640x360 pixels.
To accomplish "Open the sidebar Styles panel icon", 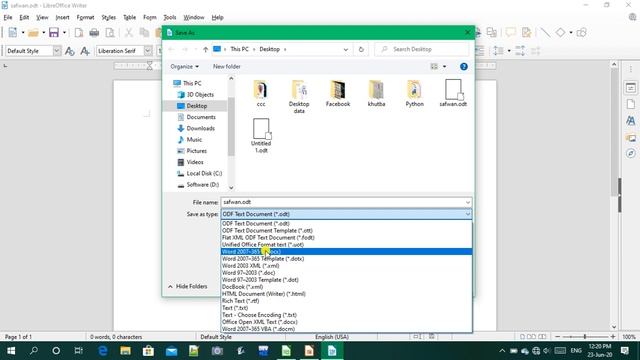I will pos(631,121).
